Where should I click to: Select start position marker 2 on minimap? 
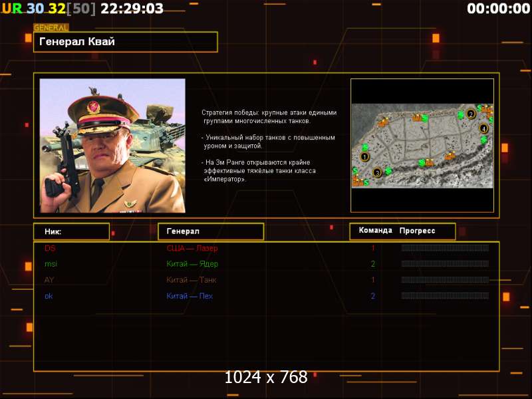point(471,114)
